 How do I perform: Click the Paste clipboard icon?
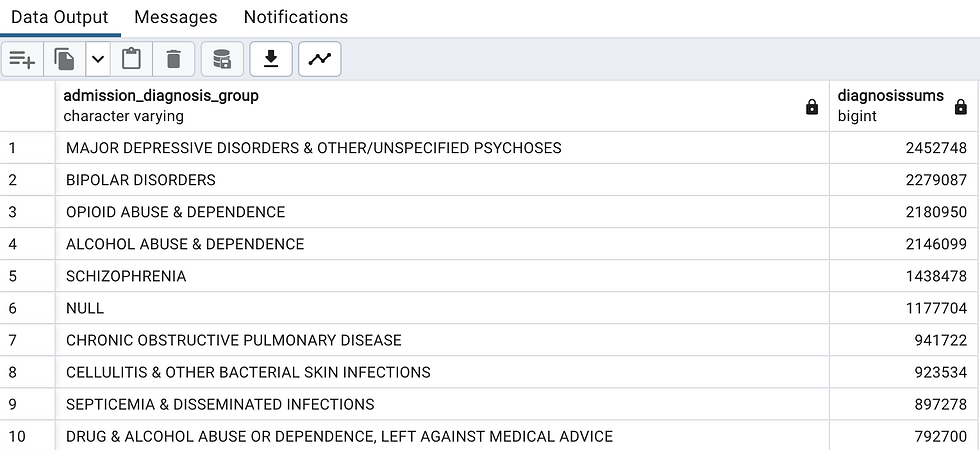pyautogui.click(x=131, y=59)
